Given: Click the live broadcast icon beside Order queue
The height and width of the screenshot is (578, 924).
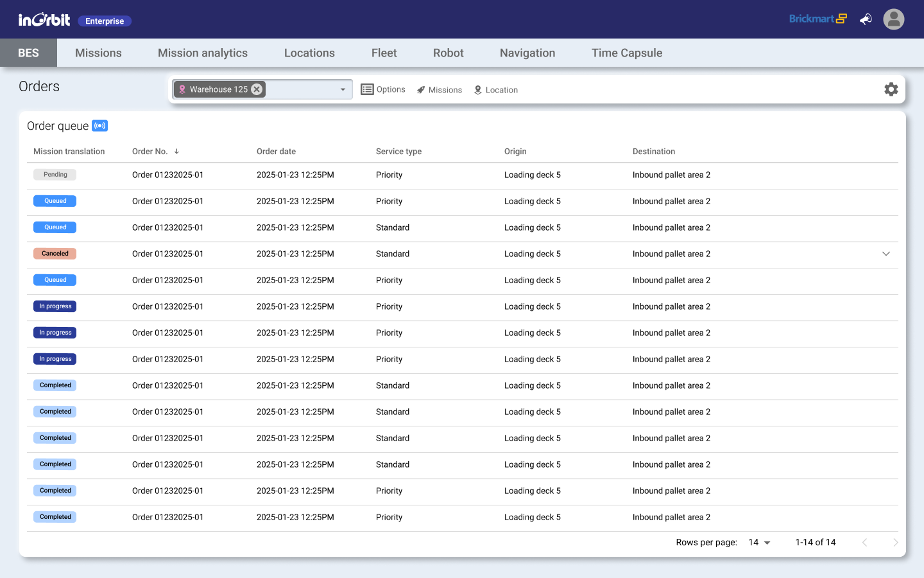Looking at the screenshot, I should pyautogui.click(x=99, y=126).
